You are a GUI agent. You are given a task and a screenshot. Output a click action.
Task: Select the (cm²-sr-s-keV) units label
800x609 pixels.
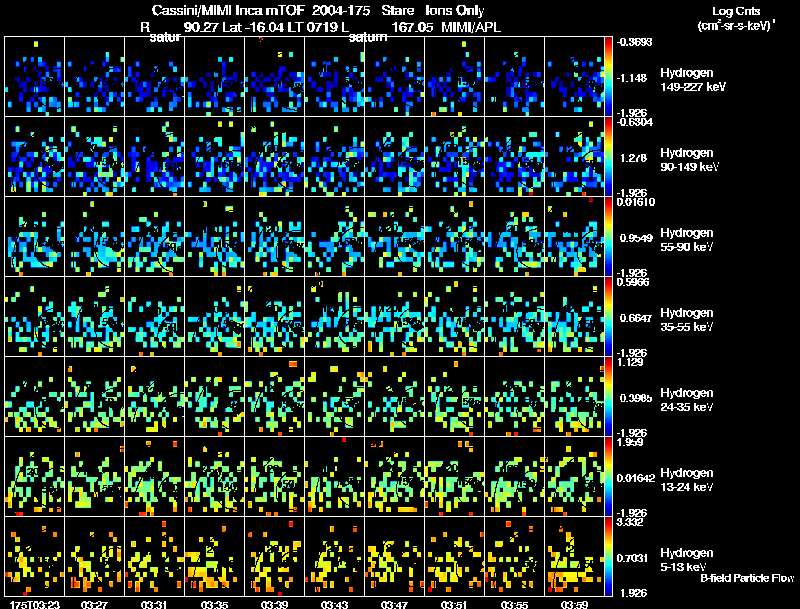[x=737, y=26]
